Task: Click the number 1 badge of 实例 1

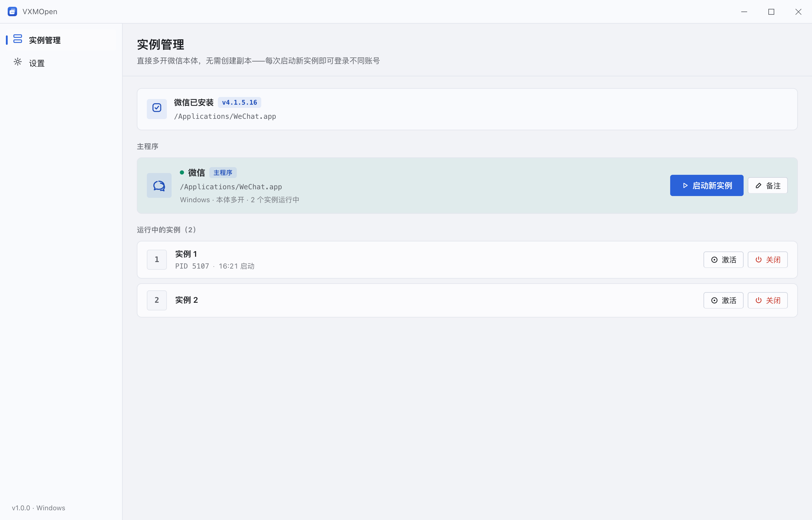Action: coord(157,259)
